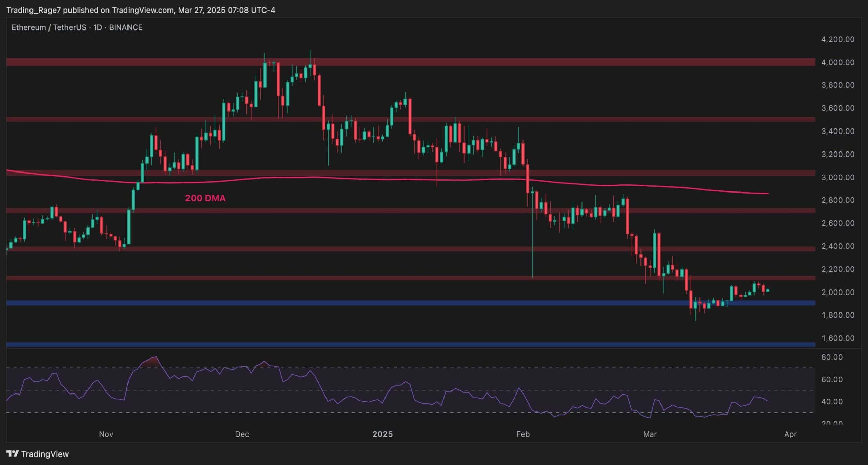The height and width of the screenshot is (465, 868).
Task: Toggle visibility of the 200 DMA overlay
Action: click(x=205, y=198)
